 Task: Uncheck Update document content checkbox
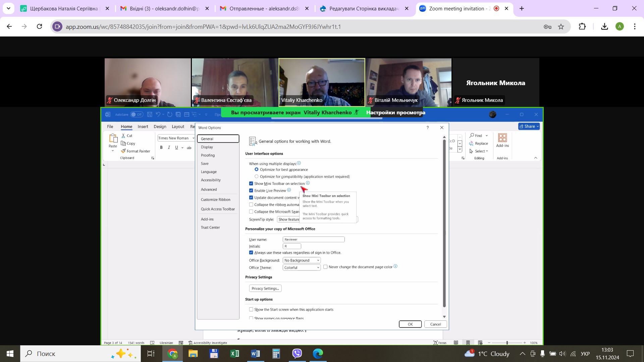point(251,197)
